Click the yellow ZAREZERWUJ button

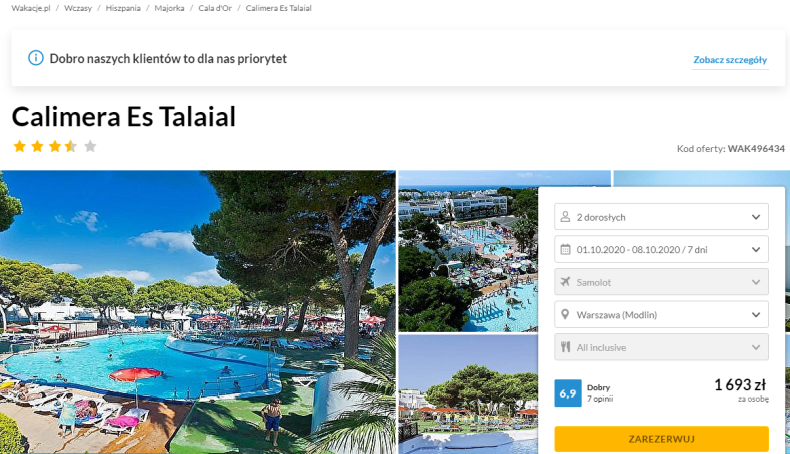pyautogui.click(x=661, y=439)
